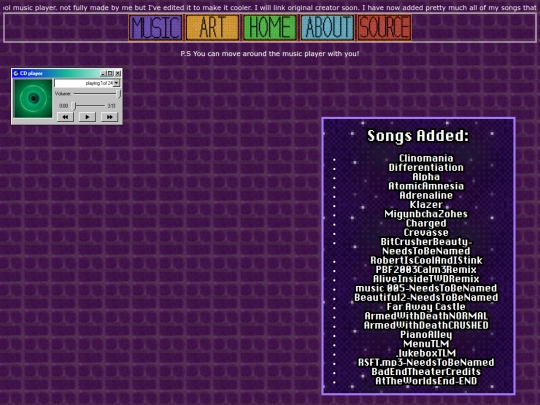Image resolution: width=540 pixels, height=405 pixels.
Task: Navigate to the HOME page
Action: [270, 28]
